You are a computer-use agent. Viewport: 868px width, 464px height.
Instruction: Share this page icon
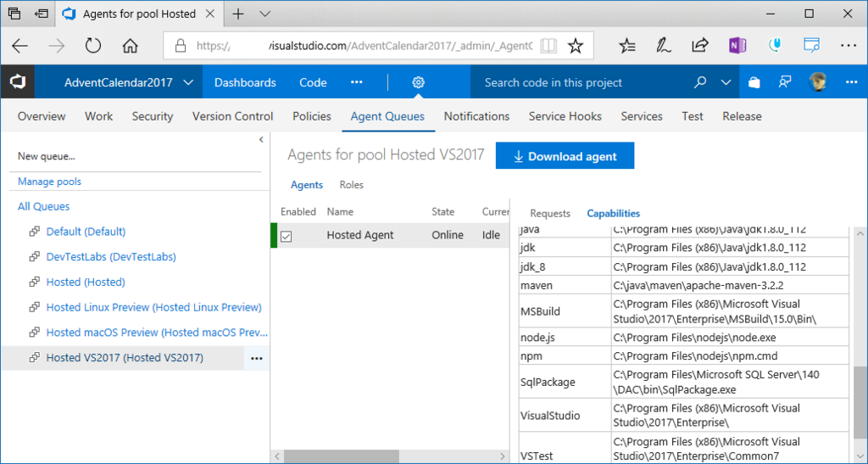tap(700, 46)
